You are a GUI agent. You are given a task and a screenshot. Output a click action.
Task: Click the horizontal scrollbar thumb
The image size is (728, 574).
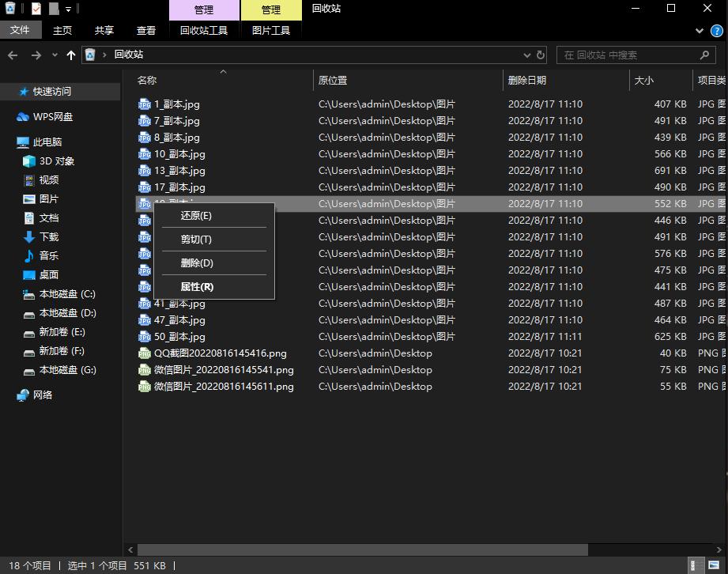coord(363,549)
